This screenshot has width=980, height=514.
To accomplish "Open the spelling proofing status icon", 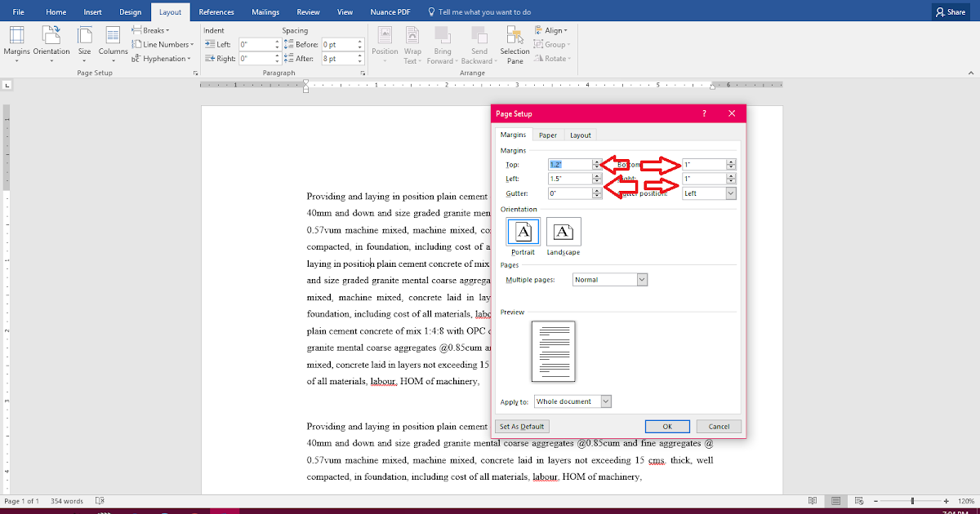I will (x=100, y=501).
